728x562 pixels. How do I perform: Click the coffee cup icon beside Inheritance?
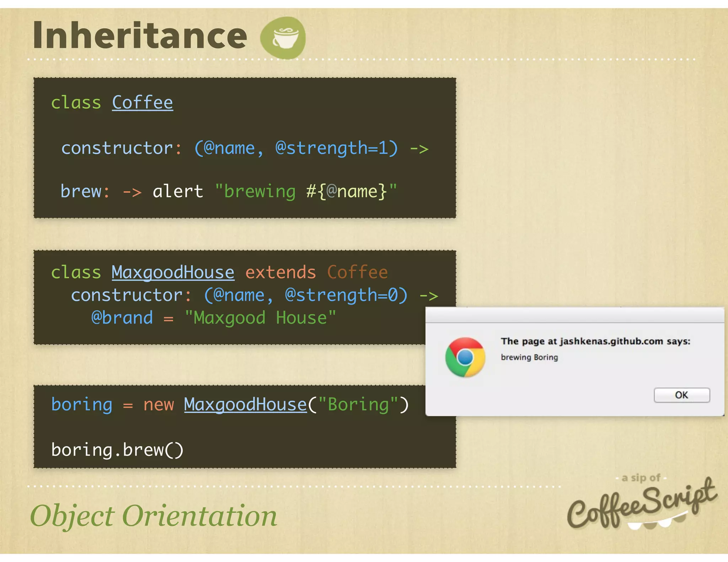[x=283, y=38]
